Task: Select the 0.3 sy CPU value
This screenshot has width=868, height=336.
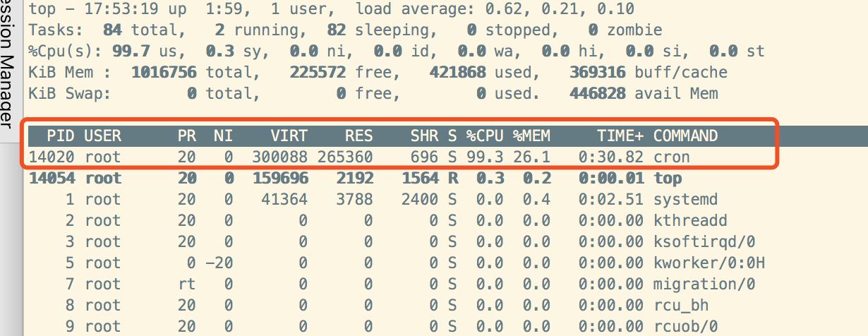Action: [x=219, y=52]
